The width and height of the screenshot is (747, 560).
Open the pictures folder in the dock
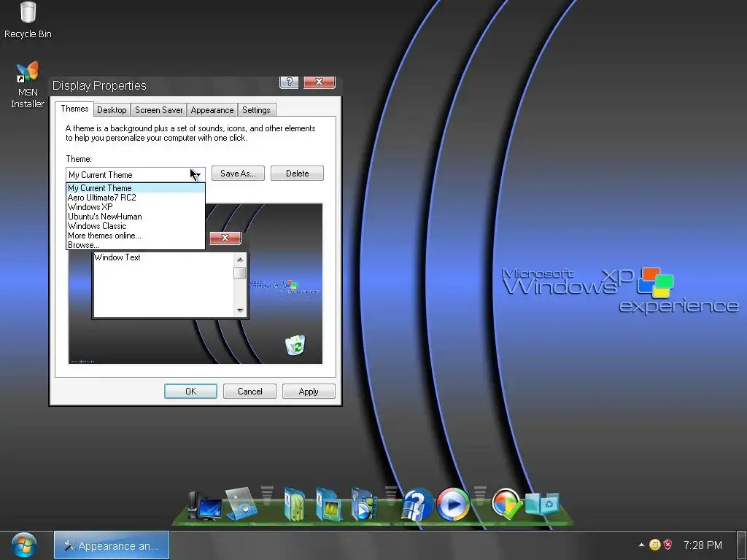[x=328, y=505]
